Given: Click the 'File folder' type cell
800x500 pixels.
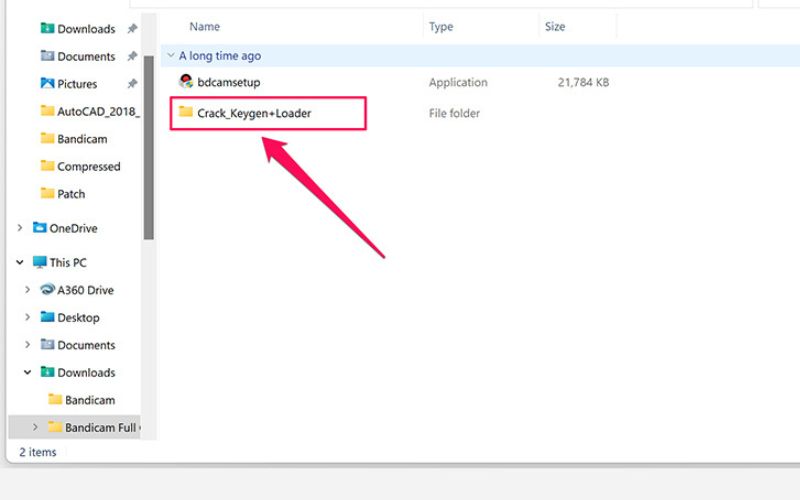Looking at the screenshot, I should pyautogui.click(x=454, y=113).
